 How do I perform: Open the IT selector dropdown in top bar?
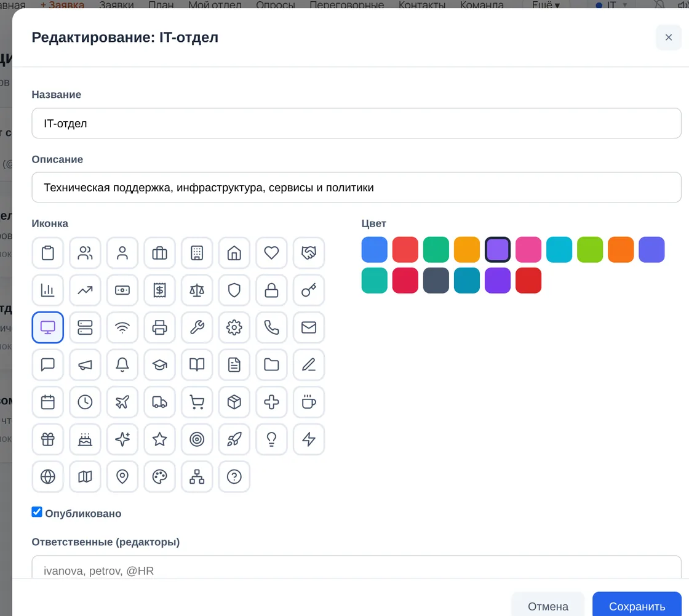(x=611, y=5)
